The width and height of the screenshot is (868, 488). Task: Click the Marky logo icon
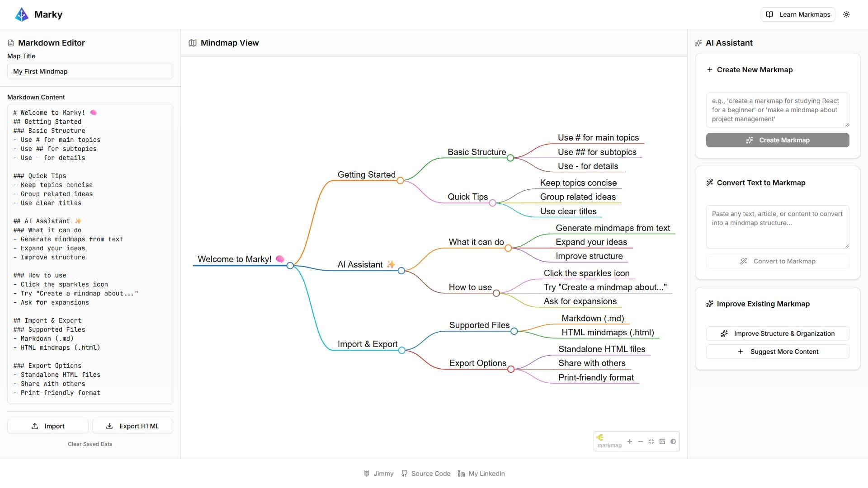22,14
